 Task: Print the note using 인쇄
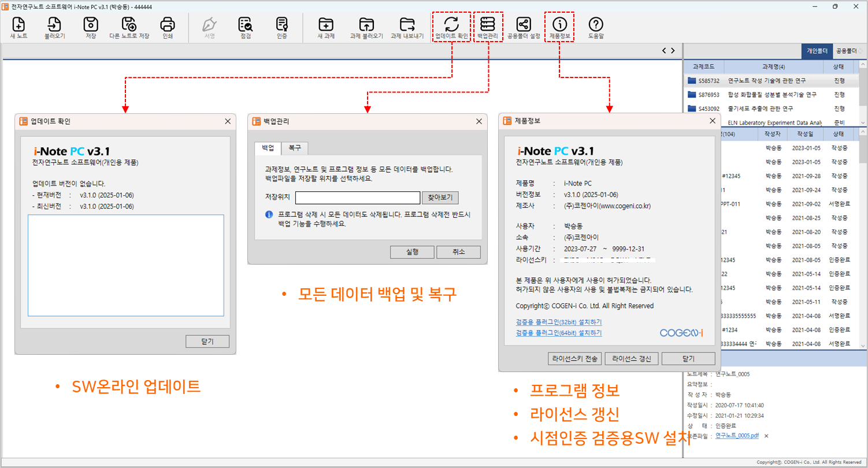(x=168, y=28)
